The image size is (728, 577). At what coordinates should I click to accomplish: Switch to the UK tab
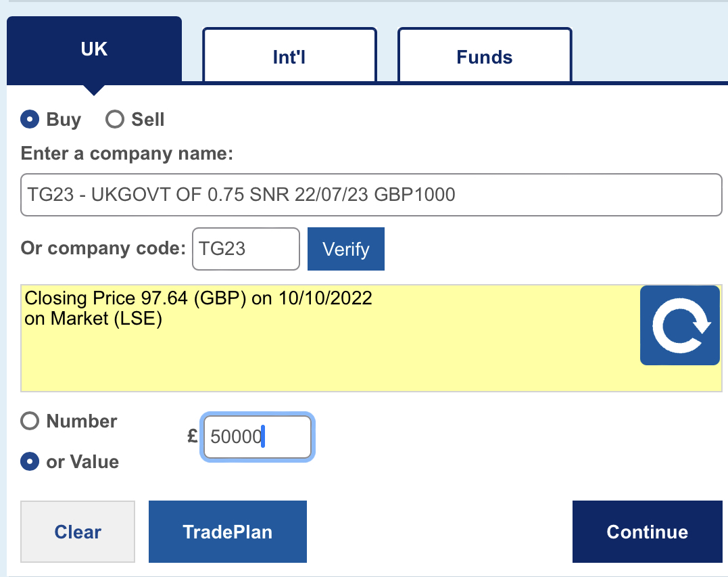[x=94, y=49]
